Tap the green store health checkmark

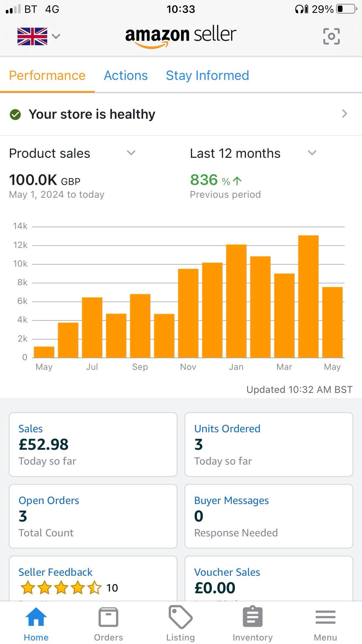coord(15,114)
